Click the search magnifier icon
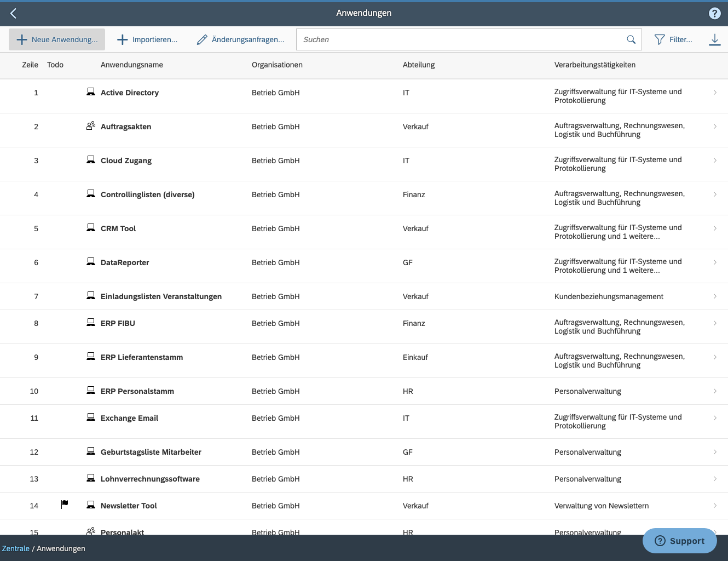Viewport: 728px width, 561px height. pyautogui.click(x=631, y=39)
